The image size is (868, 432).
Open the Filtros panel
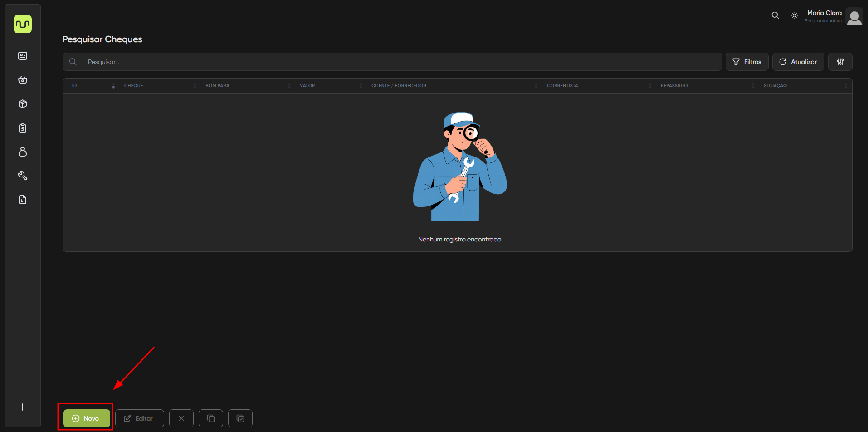(x=747, y=62)
